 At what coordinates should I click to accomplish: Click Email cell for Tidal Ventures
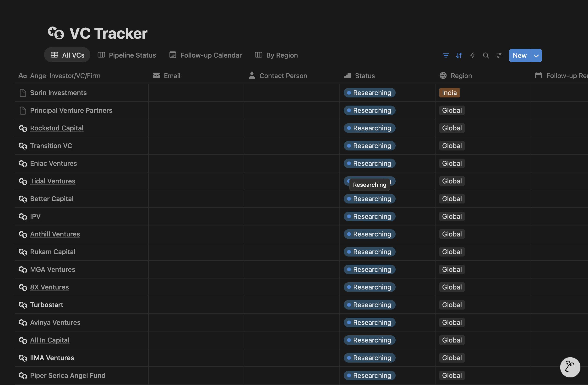click(196, 181)
